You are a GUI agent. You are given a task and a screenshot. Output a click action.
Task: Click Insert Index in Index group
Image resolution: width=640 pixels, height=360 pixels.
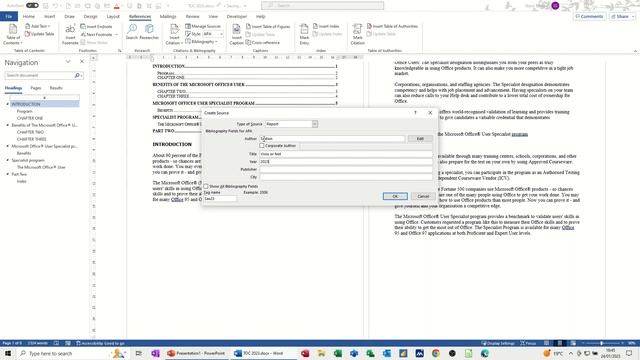point(326,26)
